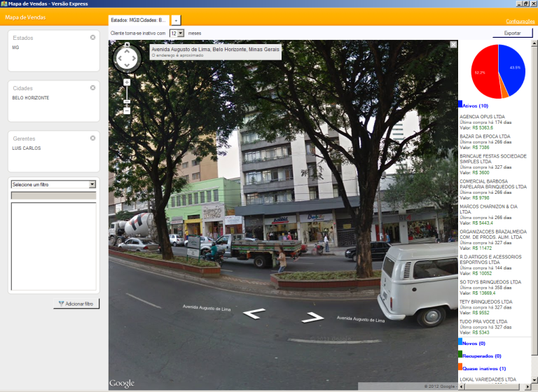Screen dimensions: 538x392
Task: Select client BAZAR DA EPOCA LTDA
Action: 485,136
